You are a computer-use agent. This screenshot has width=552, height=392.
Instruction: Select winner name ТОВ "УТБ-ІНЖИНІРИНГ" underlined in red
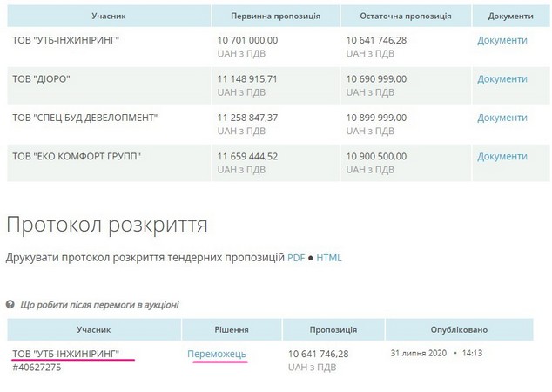tap(65, 354)
